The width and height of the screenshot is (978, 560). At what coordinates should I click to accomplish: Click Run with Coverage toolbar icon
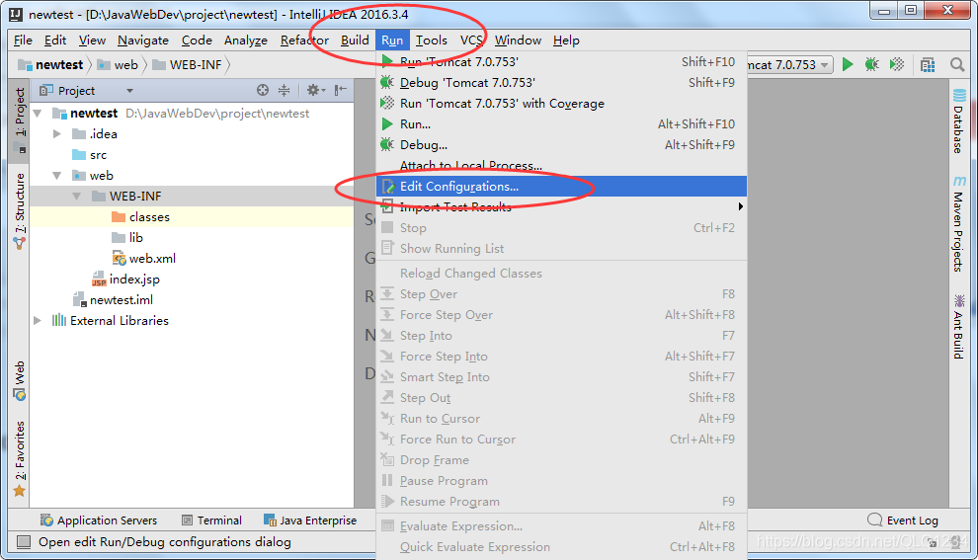click(x=896, y=64)
